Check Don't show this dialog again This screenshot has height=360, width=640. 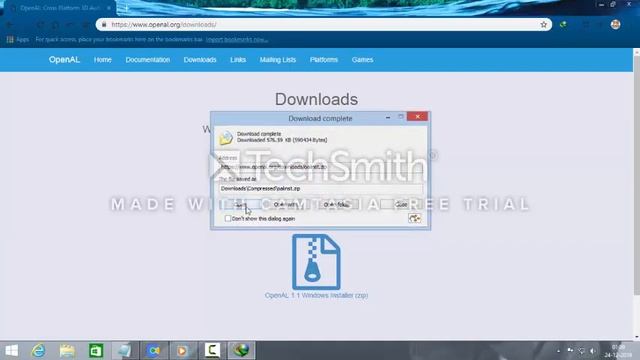[228, 219]
